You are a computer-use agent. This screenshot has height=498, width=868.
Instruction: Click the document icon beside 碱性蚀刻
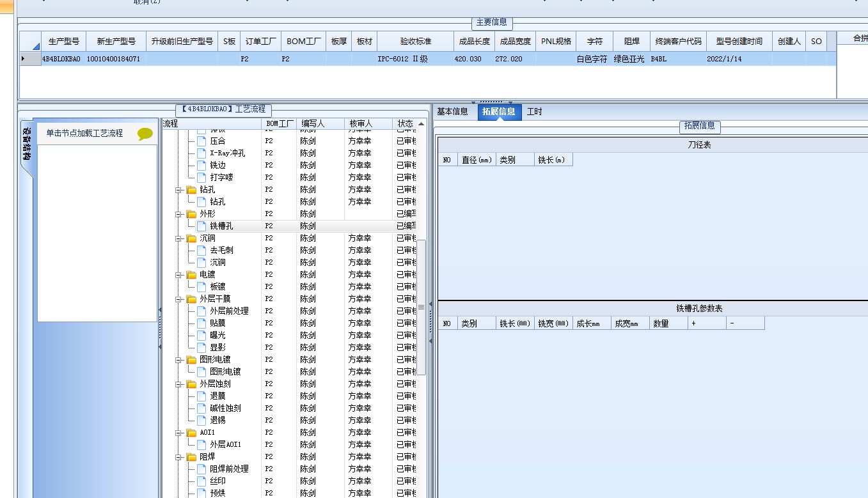(x=201, y=408)
